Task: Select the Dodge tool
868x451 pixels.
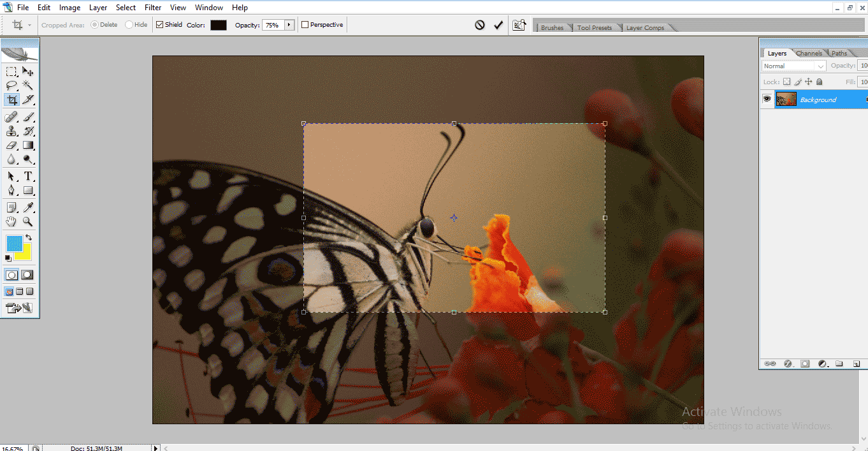Action: [28, 159]
